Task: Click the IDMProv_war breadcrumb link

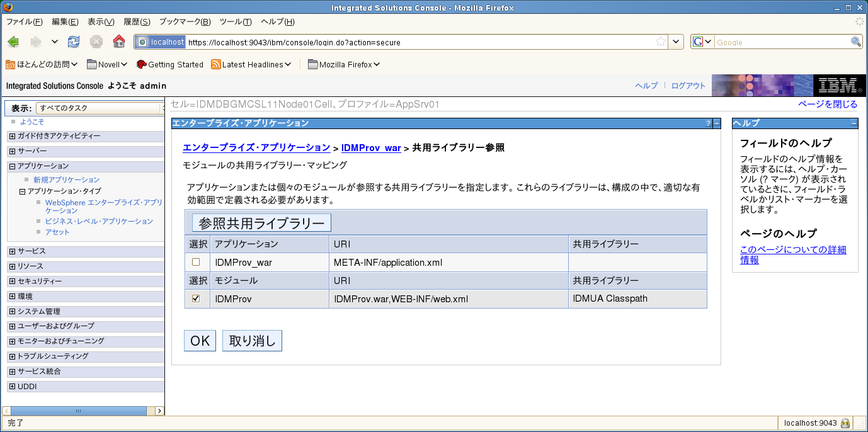Action: click(x=371, y=148)
